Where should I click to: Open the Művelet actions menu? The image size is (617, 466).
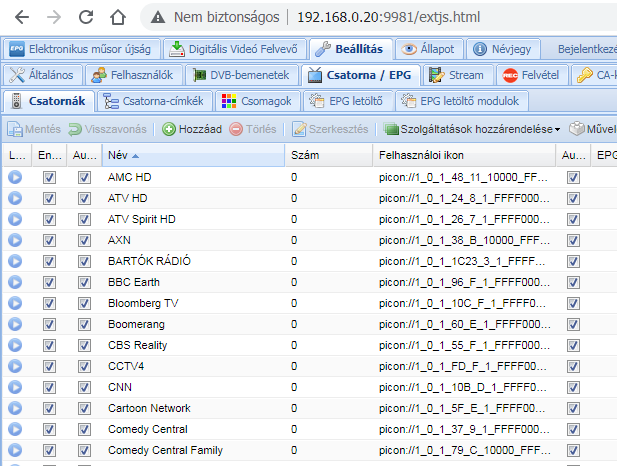click(593, 129)
